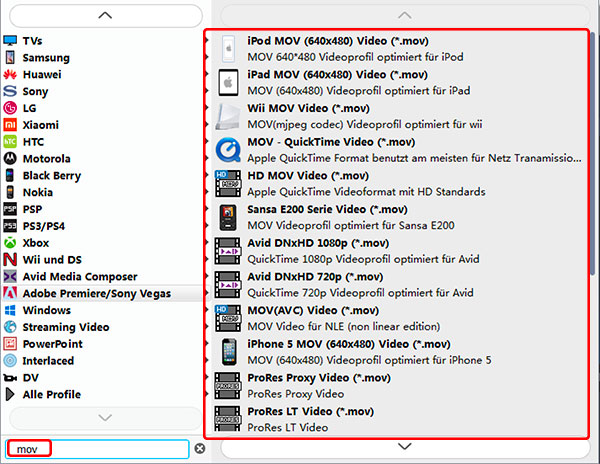
Task: Click the HD MOV Video film icon
Action: tap(228, 183)
